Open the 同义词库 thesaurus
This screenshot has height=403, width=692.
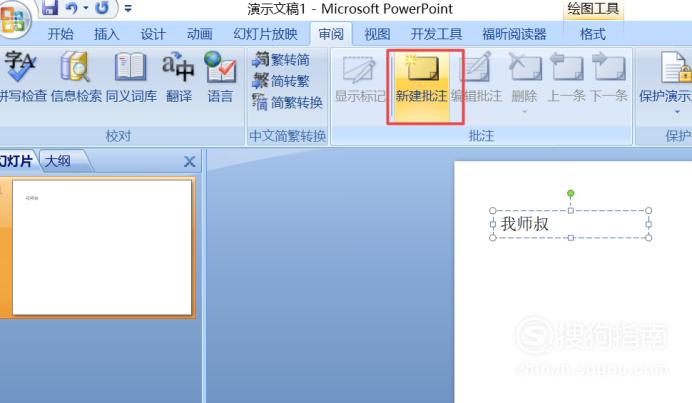(131, 77)
